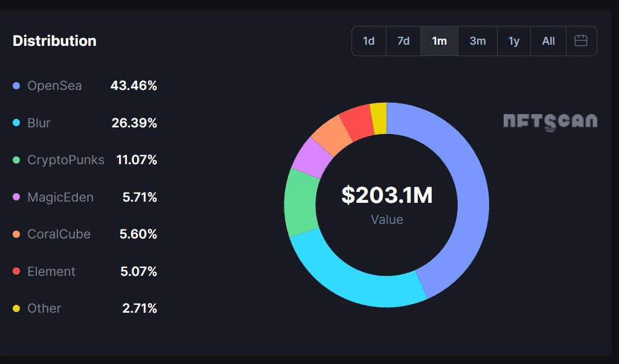Click the 43.46% OpenSea value
This screenshot has height=364, width=619.
(x=134, y=86)
